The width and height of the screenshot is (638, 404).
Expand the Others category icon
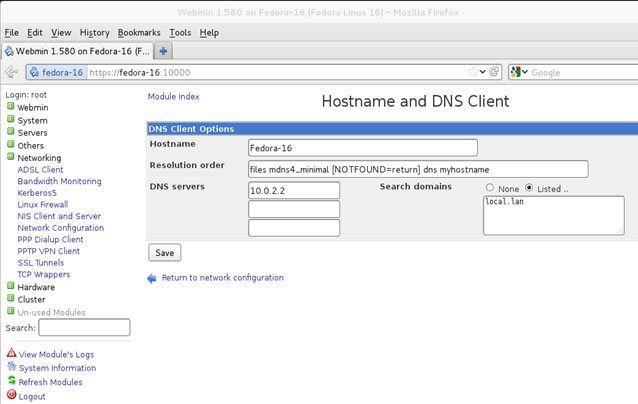pyautogui.click(x=11, y=144)
